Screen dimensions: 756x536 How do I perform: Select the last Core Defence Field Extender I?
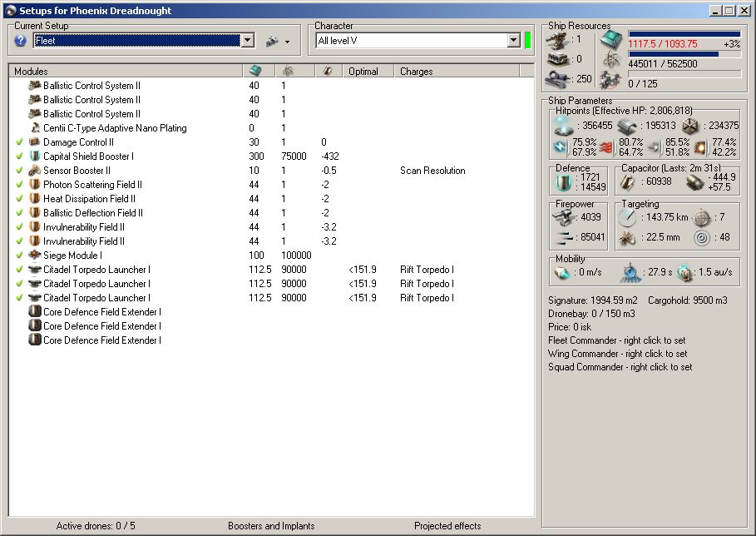pos(271,340)
